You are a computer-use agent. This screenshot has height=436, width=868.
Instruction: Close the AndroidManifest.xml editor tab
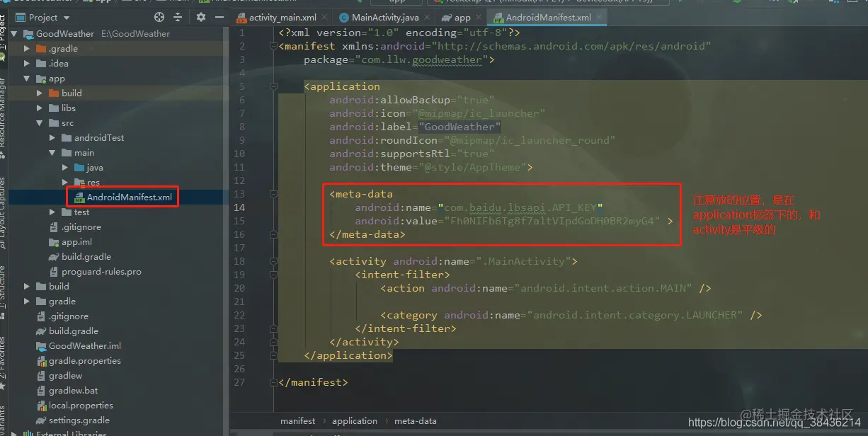tap(600, 18)
